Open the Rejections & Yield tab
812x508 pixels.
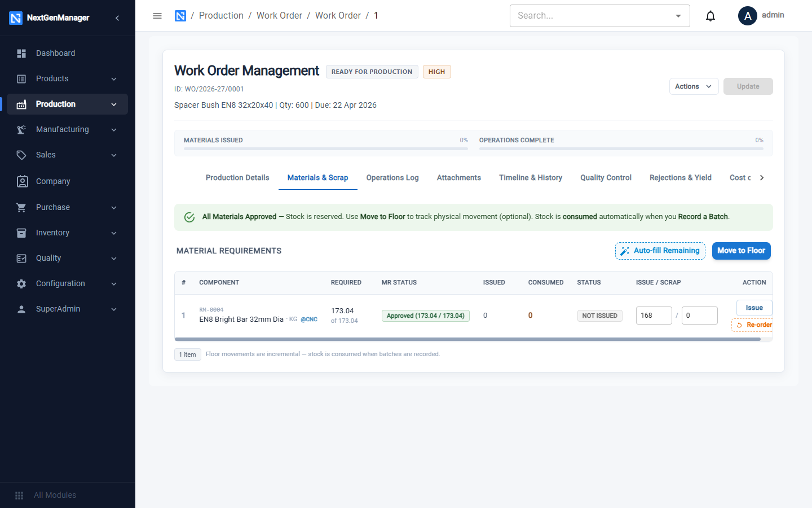tap(681, 178)
